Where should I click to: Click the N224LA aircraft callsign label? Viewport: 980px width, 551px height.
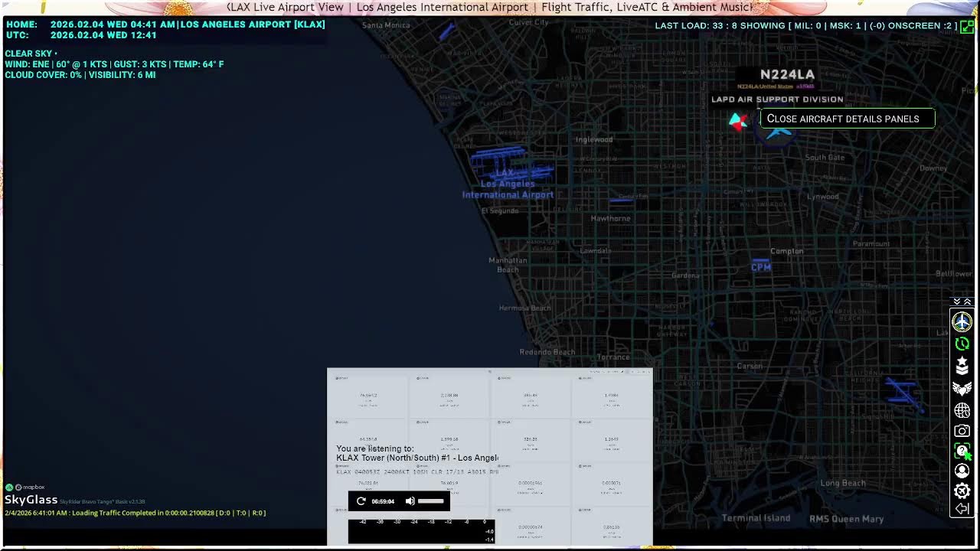coord(787,74)
